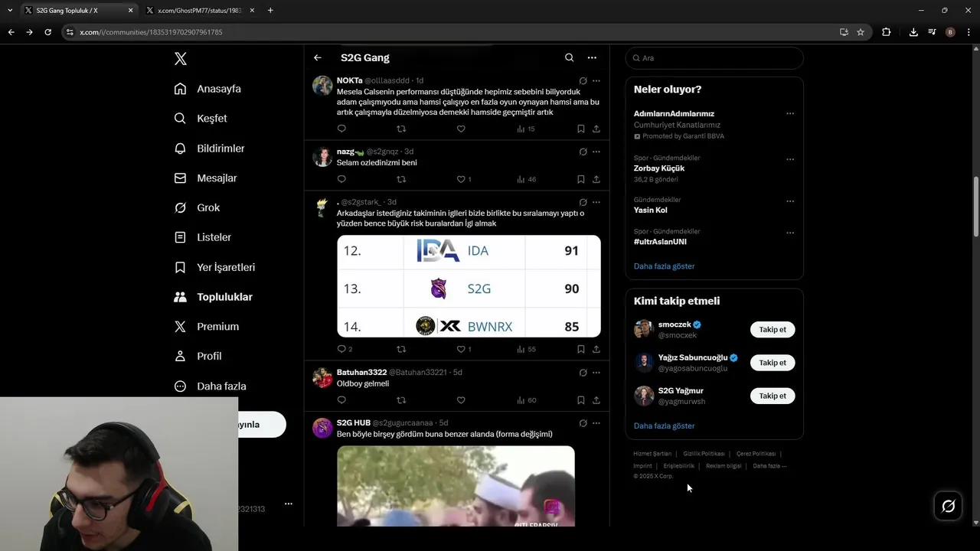This screenshot has height=551, width=980.
Task: Show more follow suggestions under Kimi takip etmeli
Action: coord(665,425)
